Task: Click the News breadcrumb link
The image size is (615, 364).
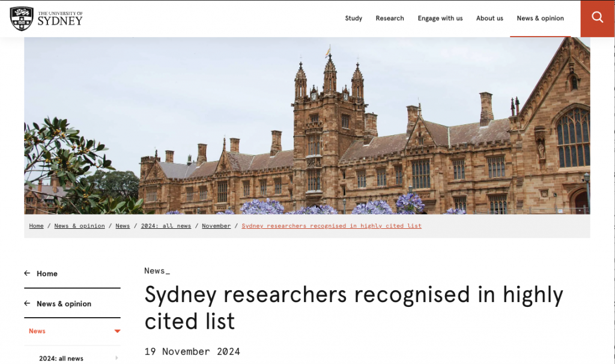Action: coord(123,226)
